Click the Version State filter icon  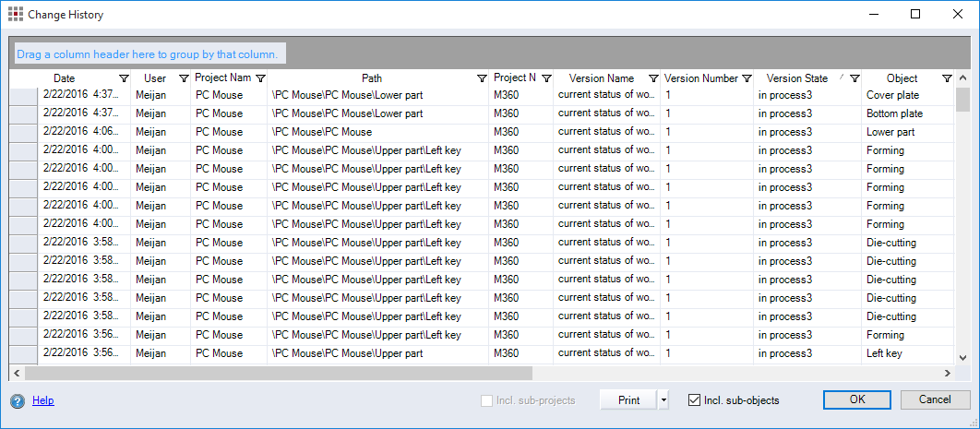click(855, 79)
